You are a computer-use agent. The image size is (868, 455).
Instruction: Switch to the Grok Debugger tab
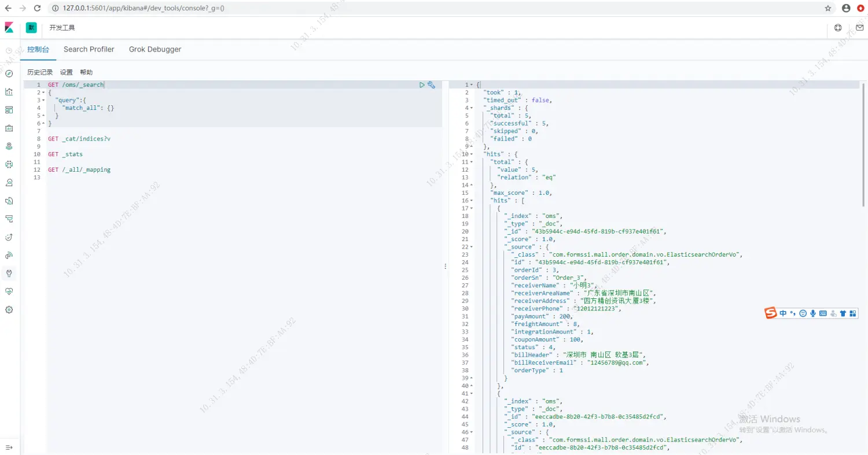coord(155,49)
